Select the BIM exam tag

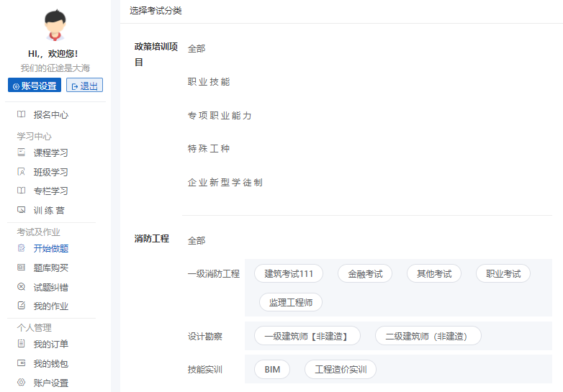coord(272,370)
